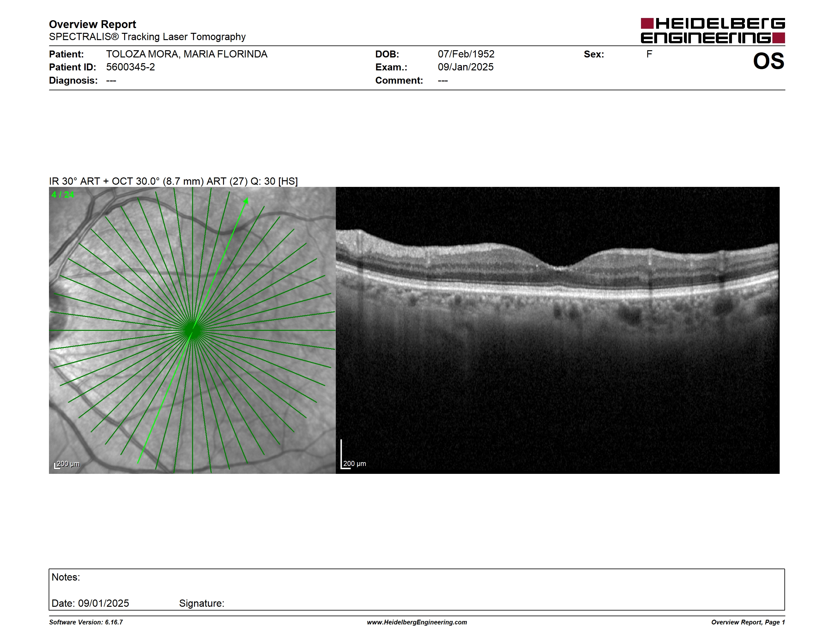Image resolution: width=834 pixels, height=644 pixels.
Task: Click the "Comment:" label
Action: click(399, 80)
